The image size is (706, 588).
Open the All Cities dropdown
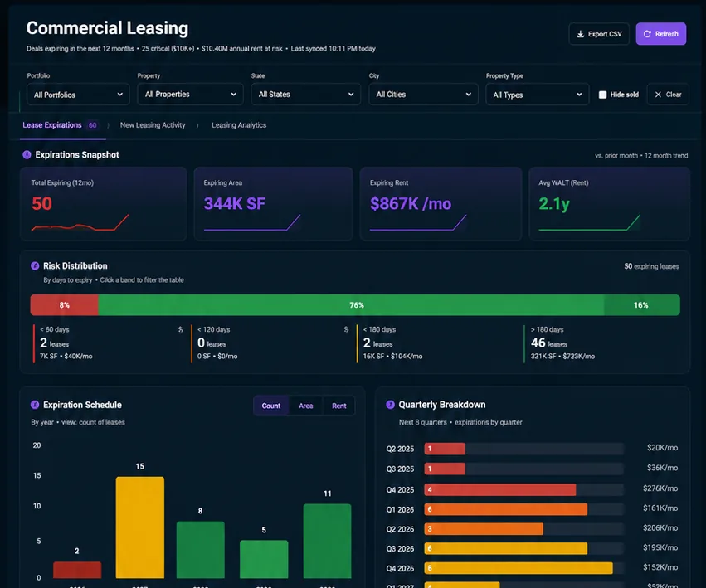(x=423, y=94)
